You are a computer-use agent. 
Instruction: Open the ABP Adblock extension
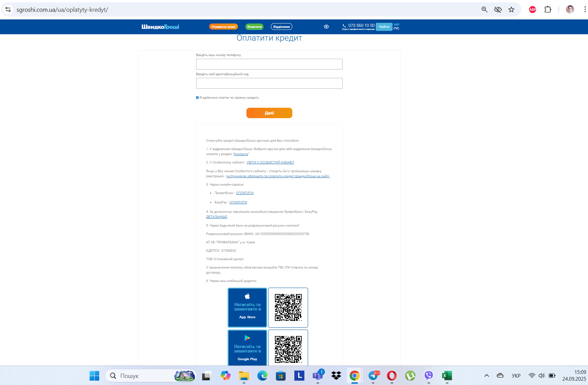click(532, 10)
